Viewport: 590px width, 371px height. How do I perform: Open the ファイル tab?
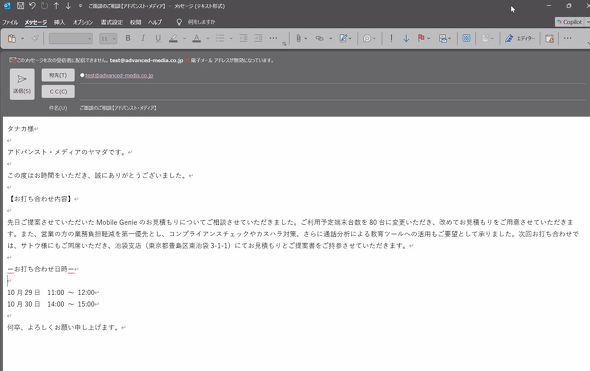point(10,22)
